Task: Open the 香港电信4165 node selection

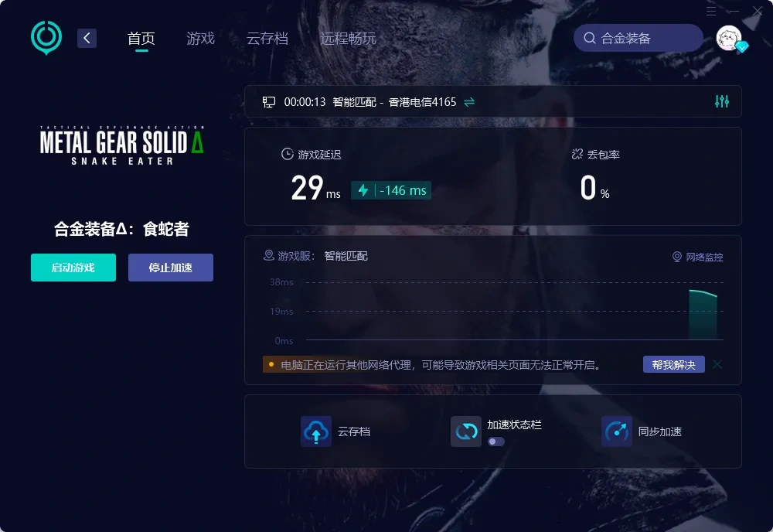Action: pos(423,102)
